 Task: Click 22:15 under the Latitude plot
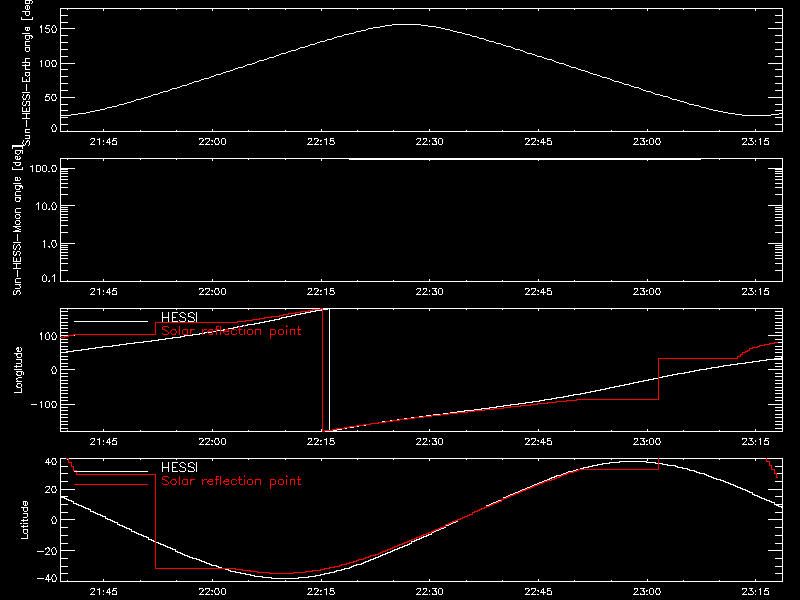pos(321,592)
